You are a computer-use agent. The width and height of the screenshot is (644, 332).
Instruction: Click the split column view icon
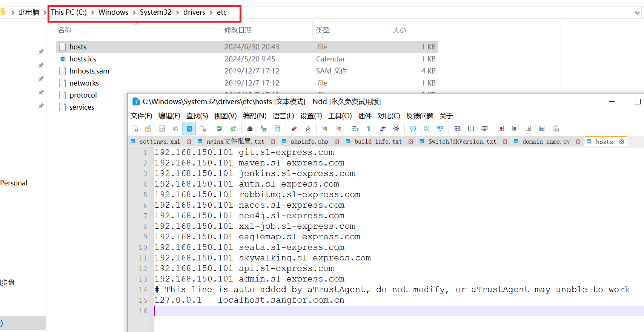click(x=471, y=129)
